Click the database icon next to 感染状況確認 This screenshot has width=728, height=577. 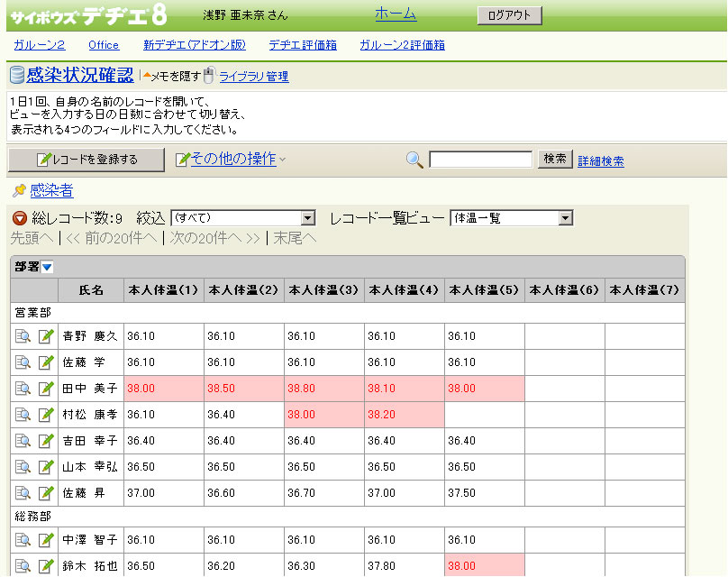coord(17,76)
